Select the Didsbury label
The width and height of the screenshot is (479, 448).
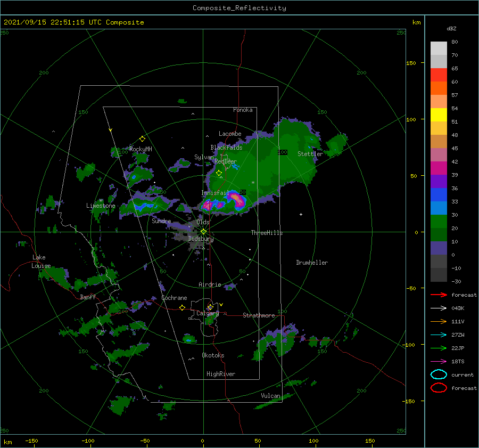[201, 239]
